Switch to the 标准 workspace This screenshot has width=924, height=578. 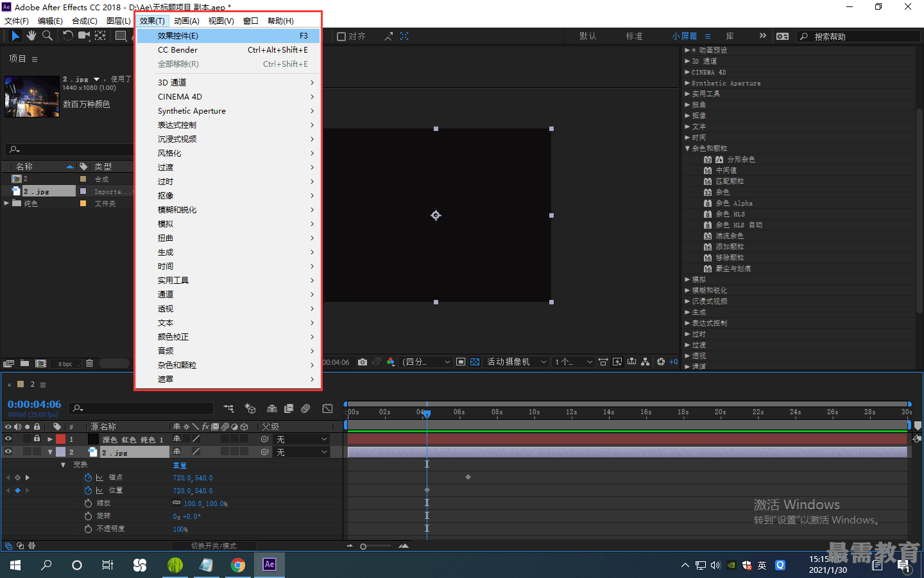tap(634, 37)
